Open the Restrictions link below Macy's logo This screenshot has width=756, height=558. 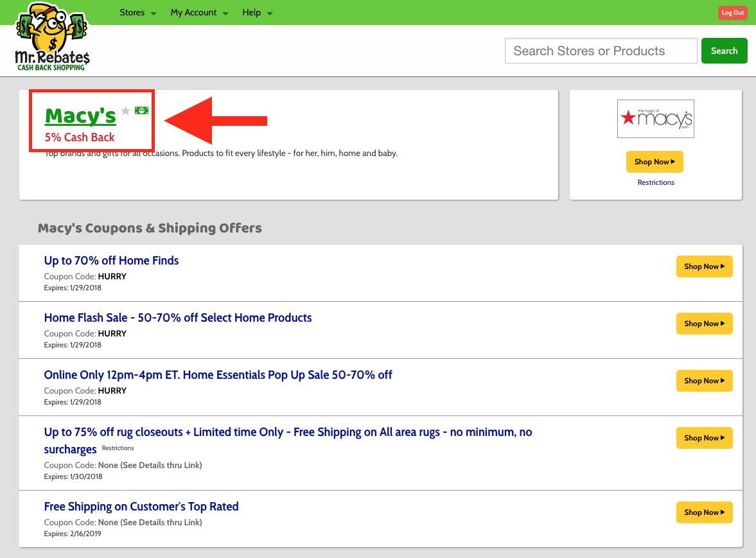point(656,182)
